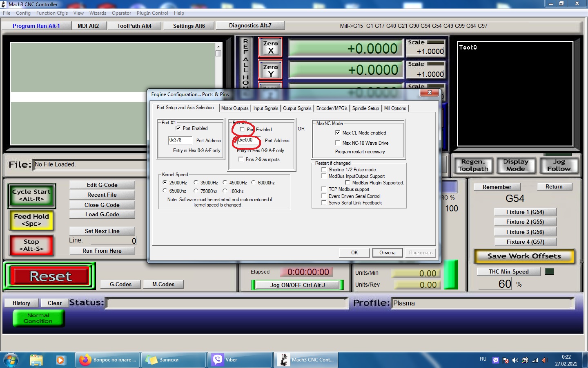Click OK in Ports & Pins dialog
The height and width of the screenshot is (368, 588).
click(354, 253)
